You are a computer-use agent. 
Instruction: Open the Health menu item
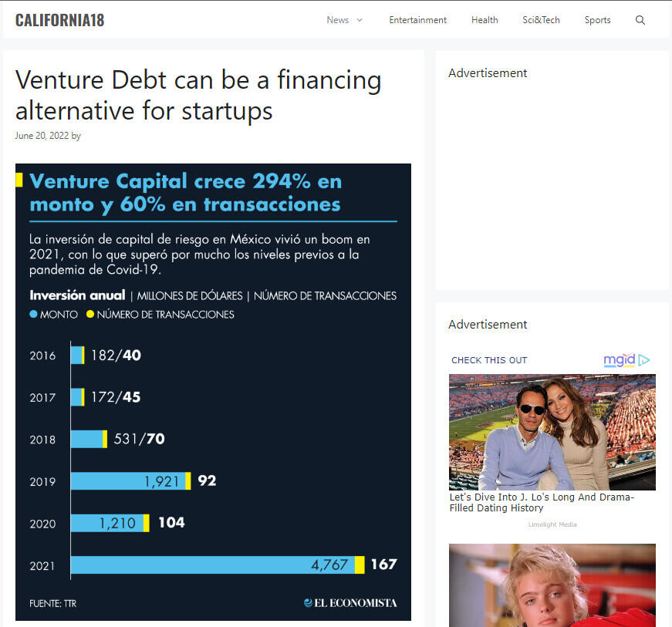tap(485, 20)
